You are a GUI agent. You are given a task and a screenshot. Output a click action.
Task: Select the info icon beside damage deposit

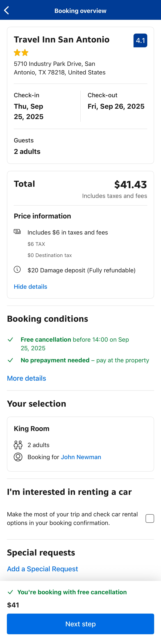17,270
